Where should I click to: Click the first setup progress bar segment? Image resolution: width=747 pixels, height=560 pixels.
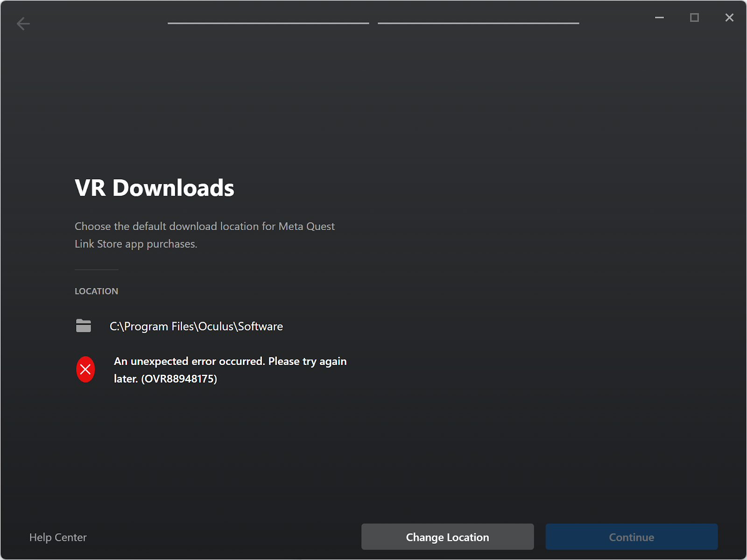coord(268,23)
